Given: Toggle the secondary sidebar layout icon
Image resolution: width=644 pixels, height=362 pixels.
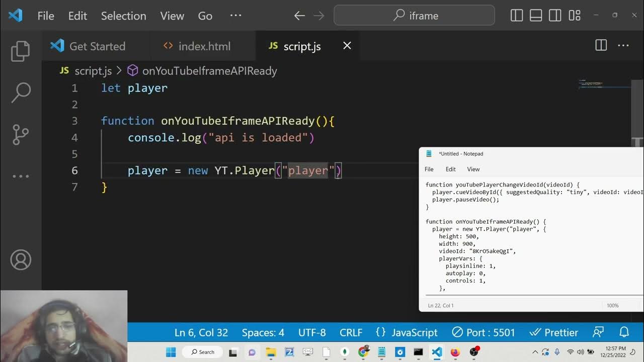Looking at the screenshot, I should pyautogui.click(x=555, y=16).
